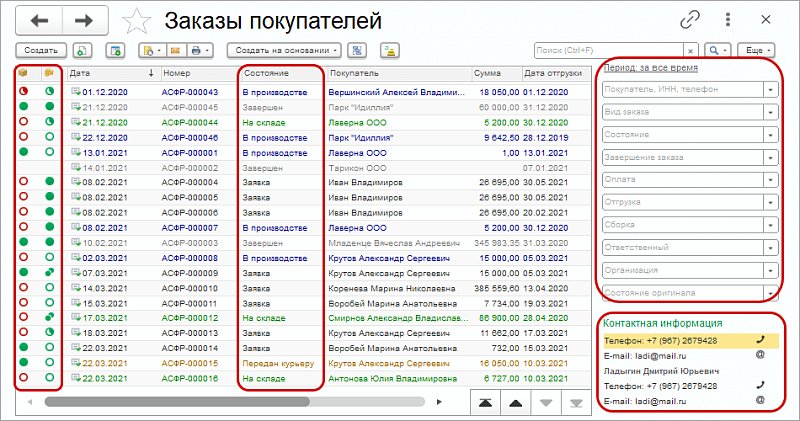The width and height of the screenshot is (800, 421).
Task: Jump to first row with top arrow
Action: click(x=485, y=403)
